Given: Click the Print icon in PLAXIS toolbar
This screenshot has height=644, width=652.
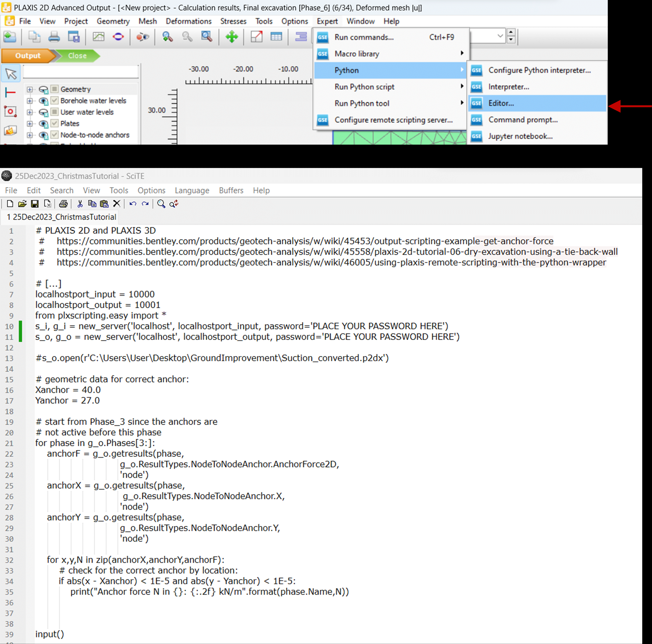Looking at the screenshot, I should pyautogui.click(x=54, y=36).
